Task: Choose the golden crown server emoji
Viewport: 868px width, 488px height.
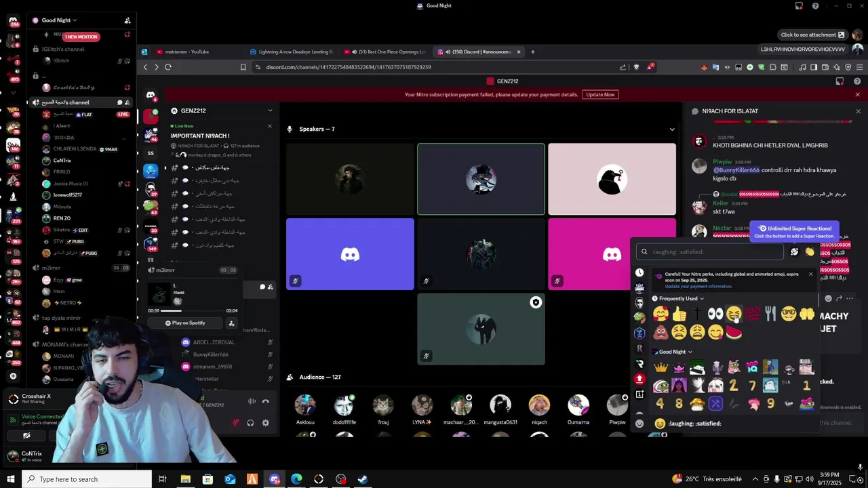Action: (x=660, y=368)
